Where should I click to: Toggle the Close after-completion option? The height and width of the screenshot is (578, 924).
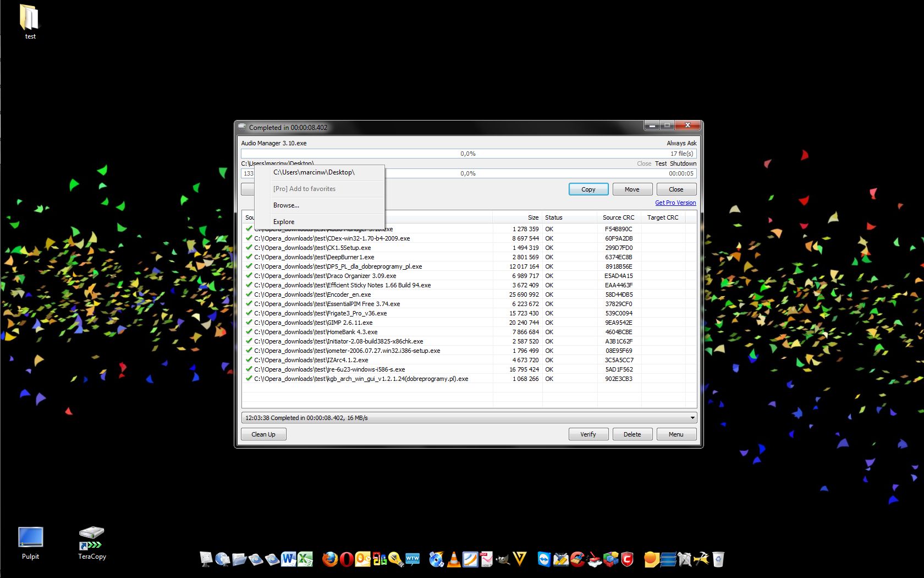pos(644,163)
